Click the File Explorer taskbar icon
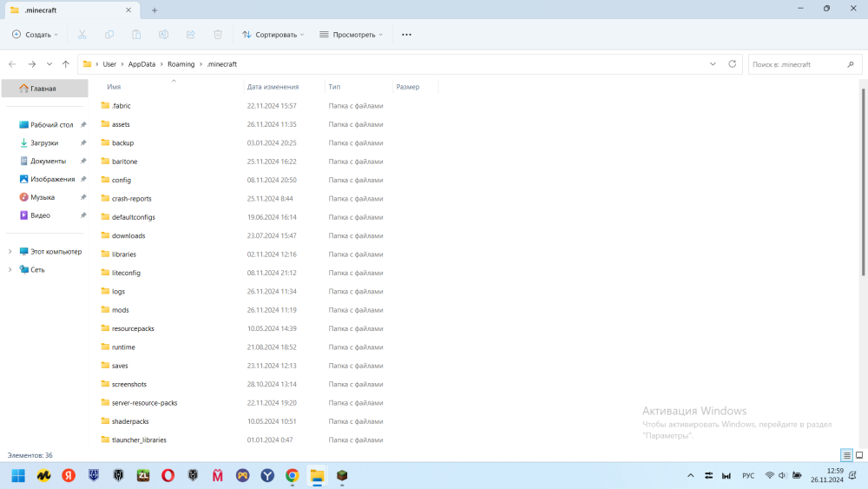This screenshot has width=868, height=489. point(317,476)
